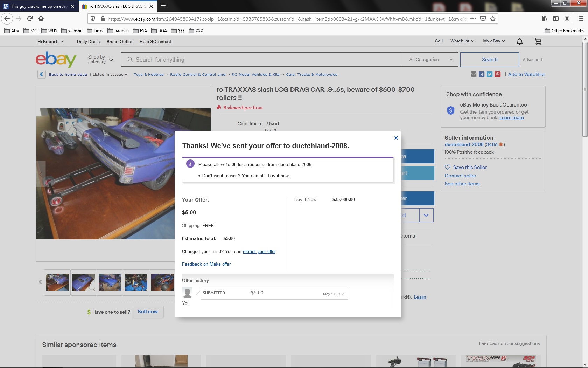The width and height of the screenshot is (588, 368).
Task: Open the browser home page
Action: pos(41,19)
